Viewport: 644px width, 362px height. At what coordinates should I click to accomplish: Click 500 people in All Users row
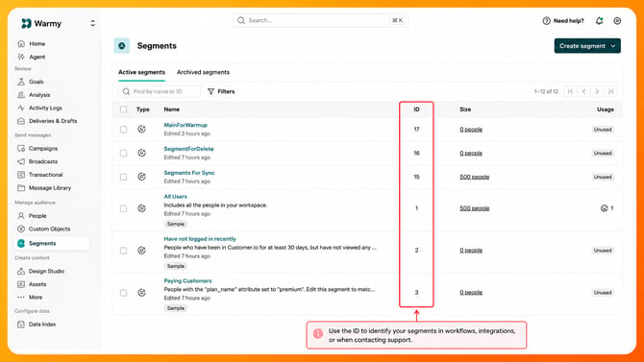(x=475, y=208)
